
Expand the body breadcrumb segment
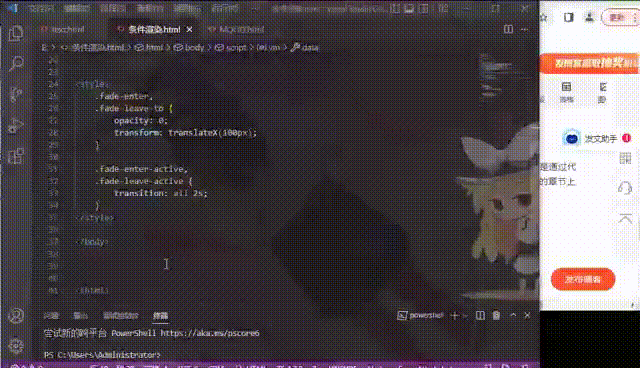189,47
